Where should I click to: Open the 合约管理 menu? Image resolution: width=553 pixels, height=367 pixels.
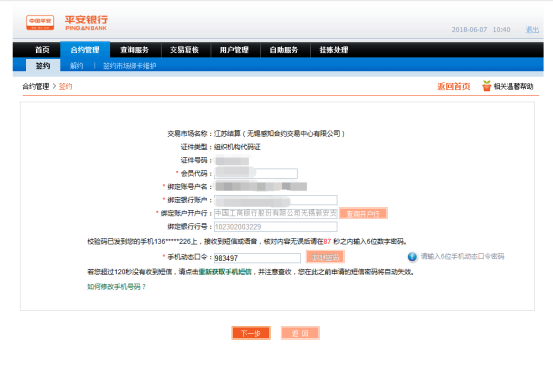click(85, 50)
